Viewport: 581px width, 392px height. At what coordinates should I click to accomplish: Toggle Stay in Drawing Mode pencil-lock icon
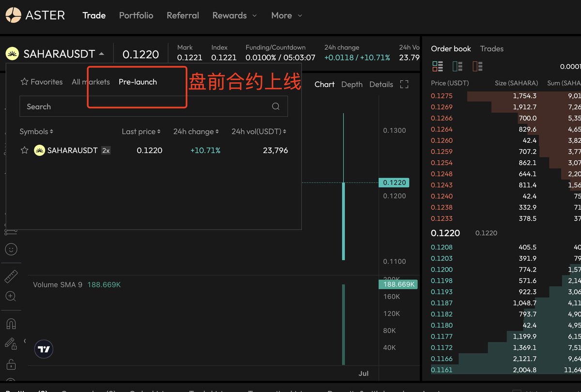point(11,344)
